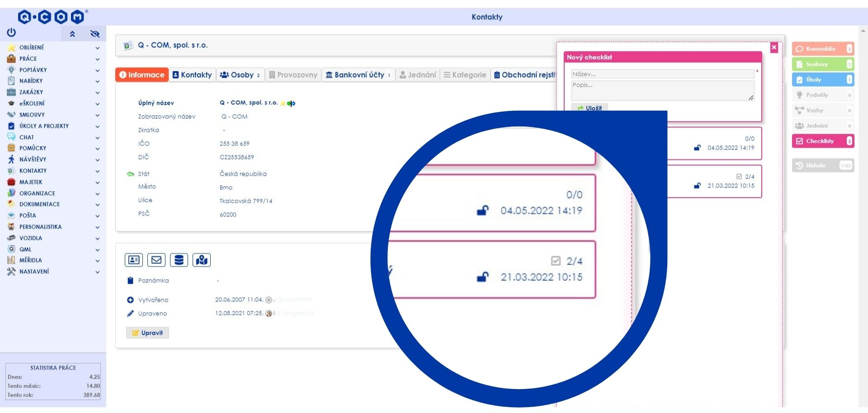868x413 pixels.
Task: Open the Obchodní rejstřík tab
Action: click(524, 75)
